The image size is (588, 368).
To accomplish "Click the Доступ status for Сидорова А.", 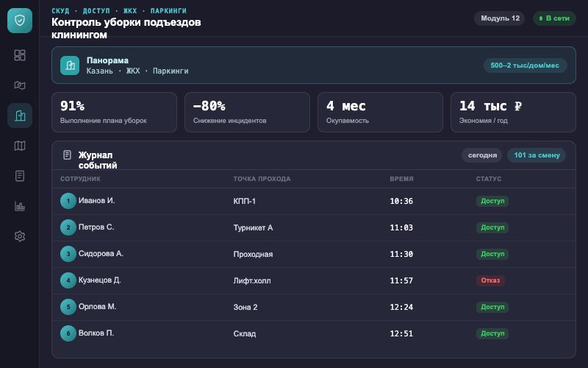I will point(492,254).
